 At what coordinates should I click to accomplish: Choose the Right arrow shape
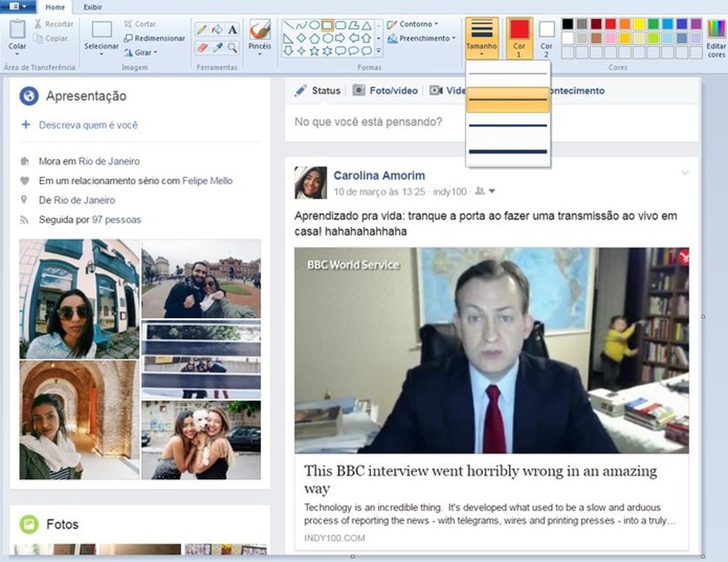click(340, 38)
